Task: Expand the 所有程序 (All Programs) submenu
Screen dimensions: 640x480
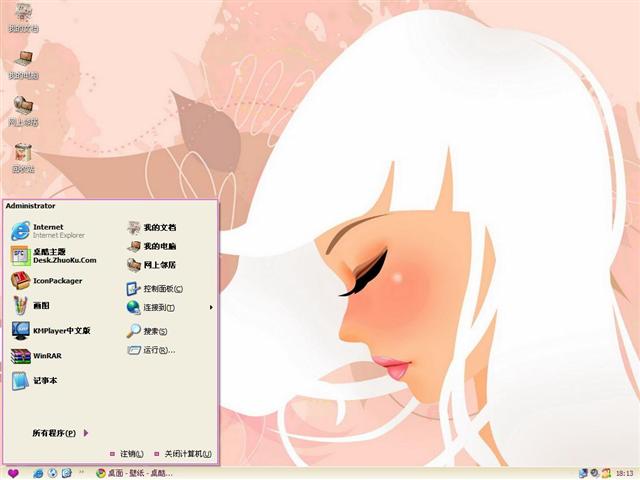Action: click(60, 433)
